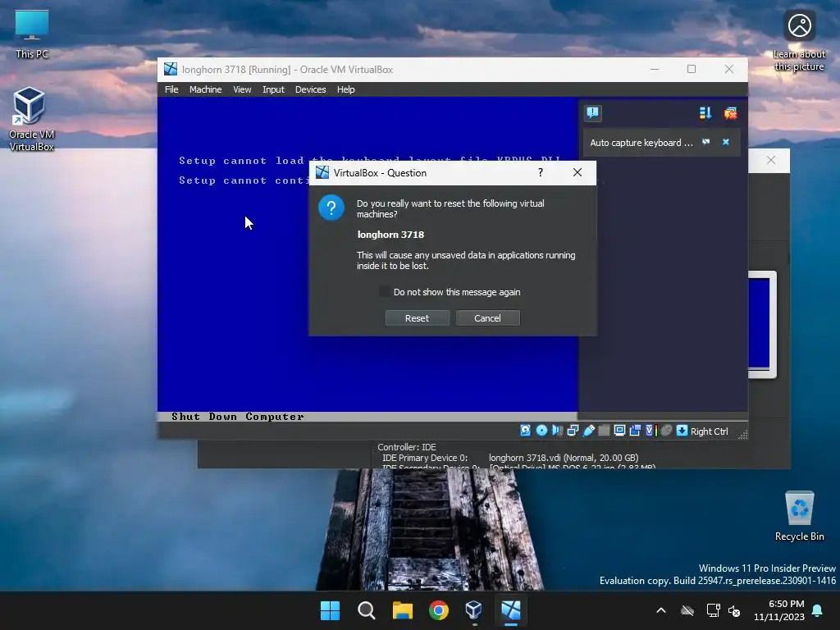Open the File menu of the VM window
The height and width of the screenshot is (630, 840).
(x=171, y=89)
